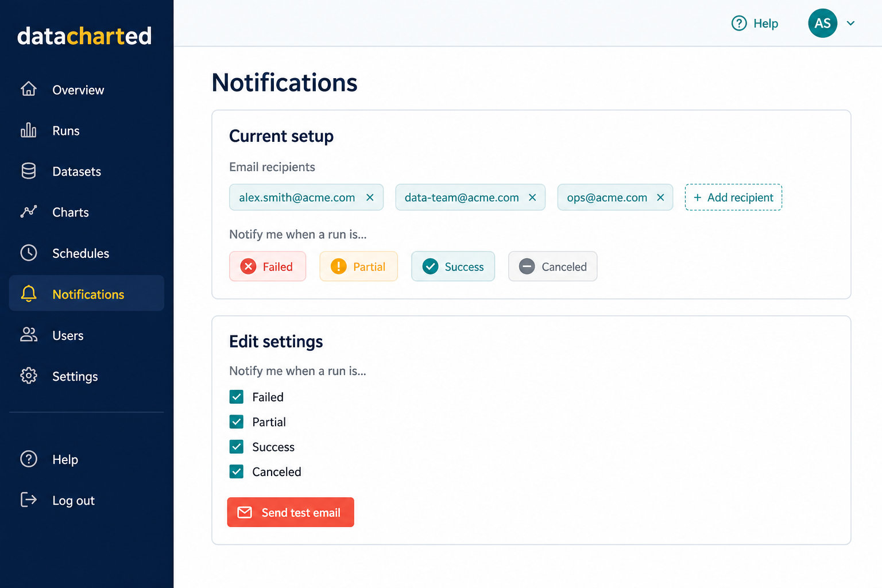This screenshot has width=882, height=588.
Task: Click the red X icon in Failed chip
Action: pos(248,266)
